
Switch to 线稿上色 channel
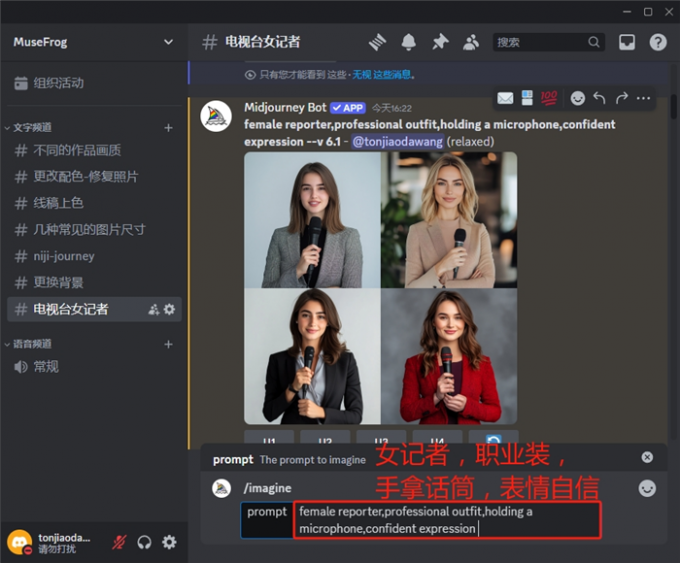click(94, 203)
